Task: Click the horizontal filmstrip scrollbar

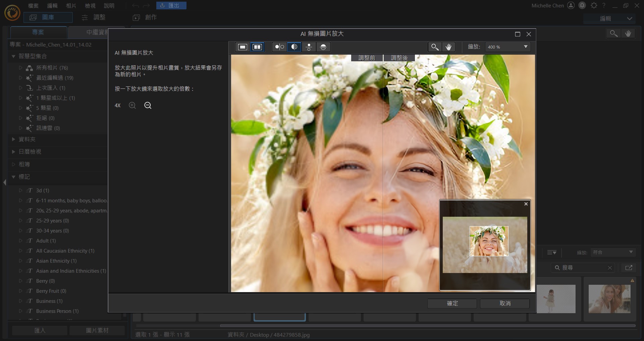Action: tap(427, 326)
